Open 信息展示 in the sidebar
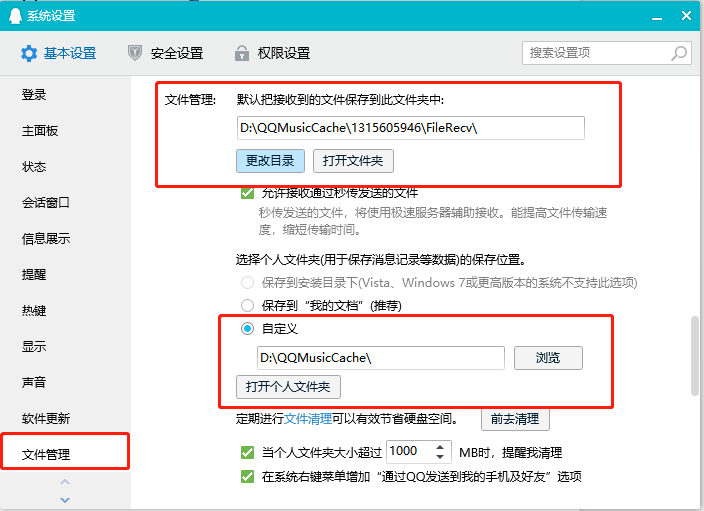 (x=46, y=238)
